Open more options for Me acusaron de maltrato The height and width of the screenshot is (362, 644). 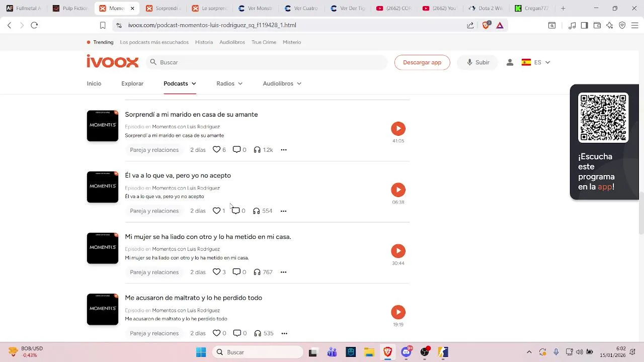click(x=284, y=333)
